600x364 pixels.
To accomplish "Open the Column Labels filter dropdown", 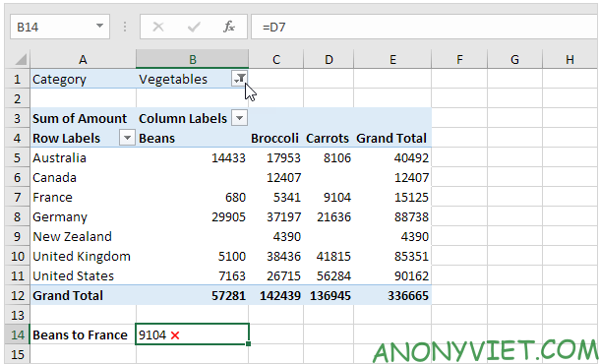I will coord(240,118).
